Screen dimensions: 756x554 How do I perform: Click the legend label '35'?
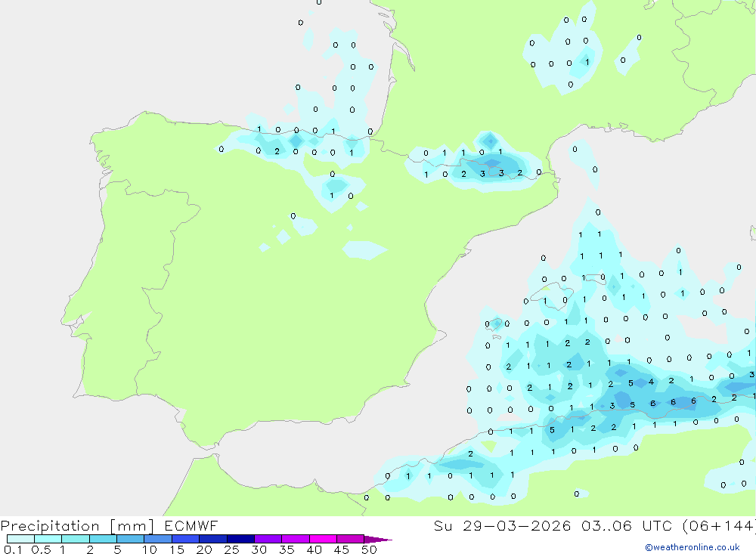coord(287,549)
